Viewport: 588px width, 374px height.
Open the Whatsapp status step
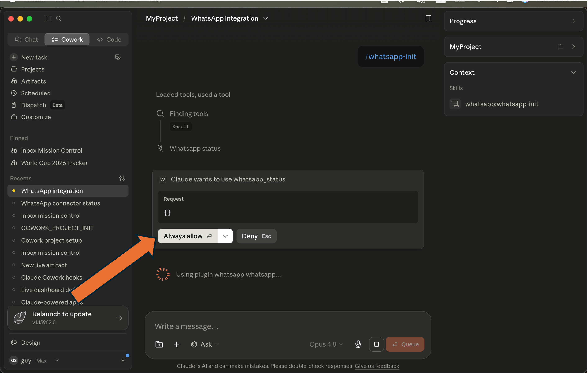coord(195,149)
